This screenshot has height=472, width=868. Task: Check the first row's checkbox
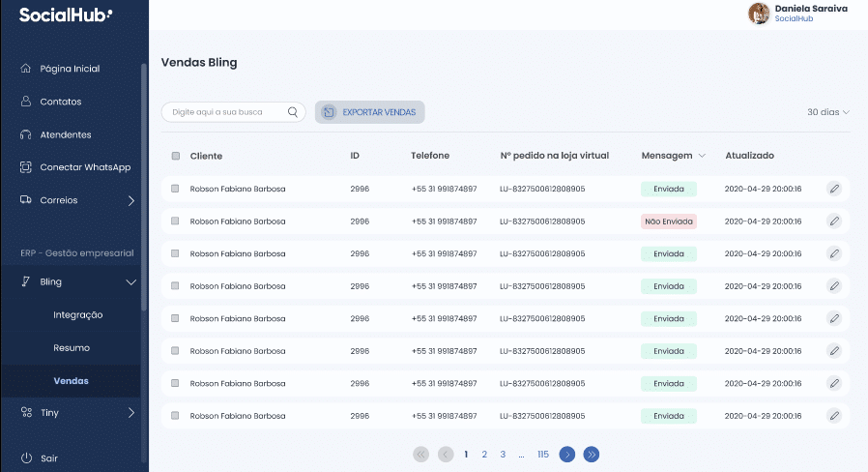[x=175, y=189]
